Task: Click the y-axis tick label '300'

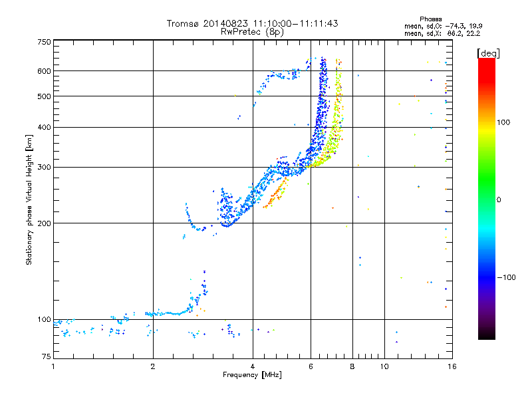Action: coord(44,167)
